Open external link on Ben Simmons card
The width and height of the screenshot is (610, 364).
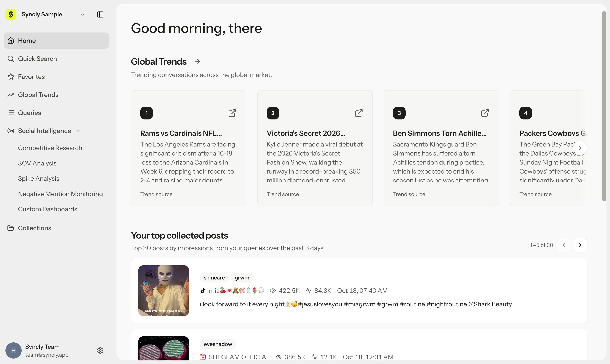click(x=485, y=113)
